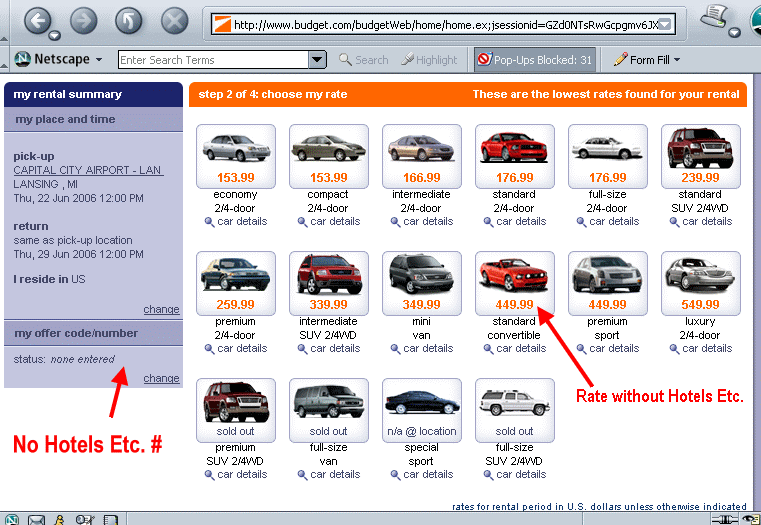Image resolution: width=761 pixels, height=525 pixels.
Task: Expand the URL history dropdown arrow
Action: (665, 24)
